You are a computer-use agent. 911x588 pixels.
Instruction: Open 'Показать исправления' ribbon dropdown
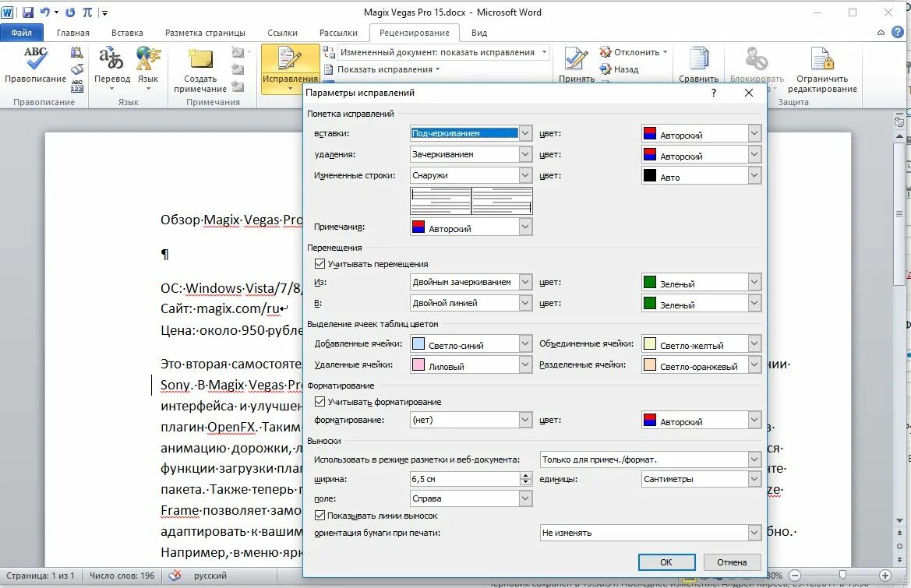click(381, 69)
